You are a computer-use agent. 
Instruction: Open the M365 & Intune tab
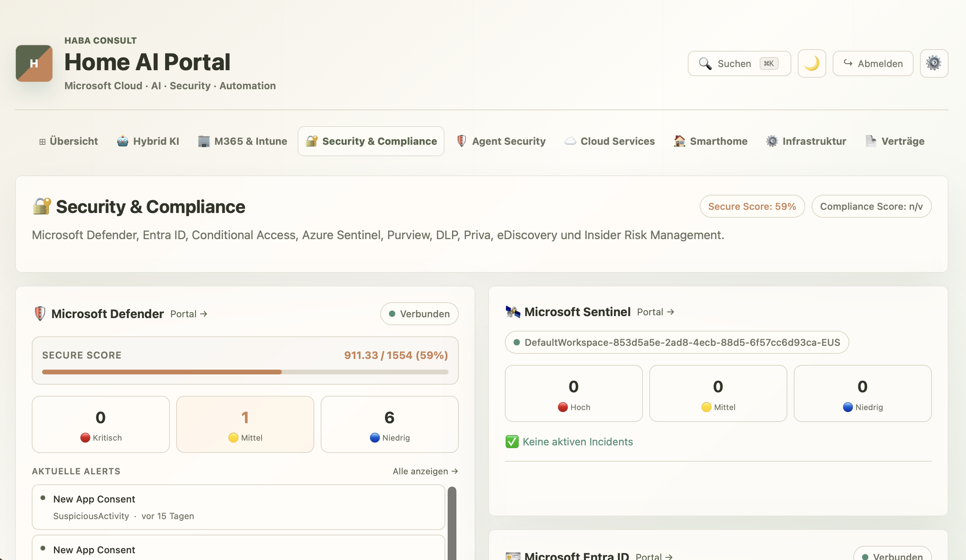click(242, 141)
